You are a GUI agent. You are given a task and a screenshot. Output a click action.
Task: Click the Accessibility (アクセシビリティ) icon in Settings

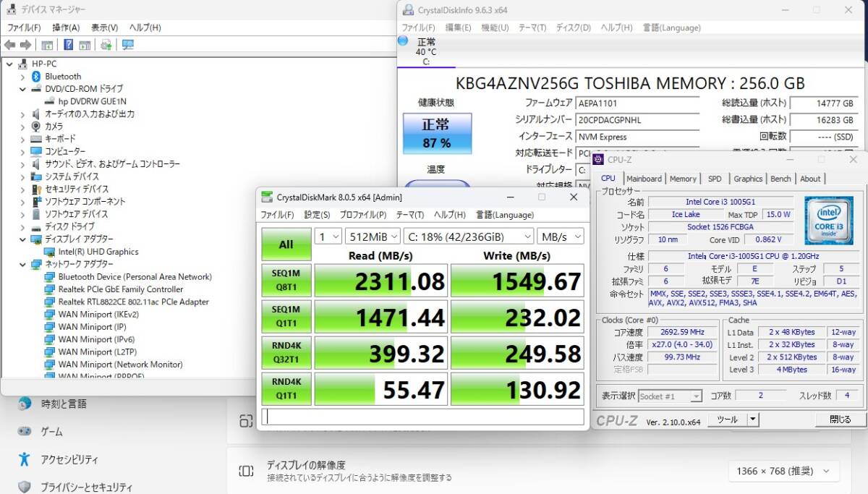25,459
